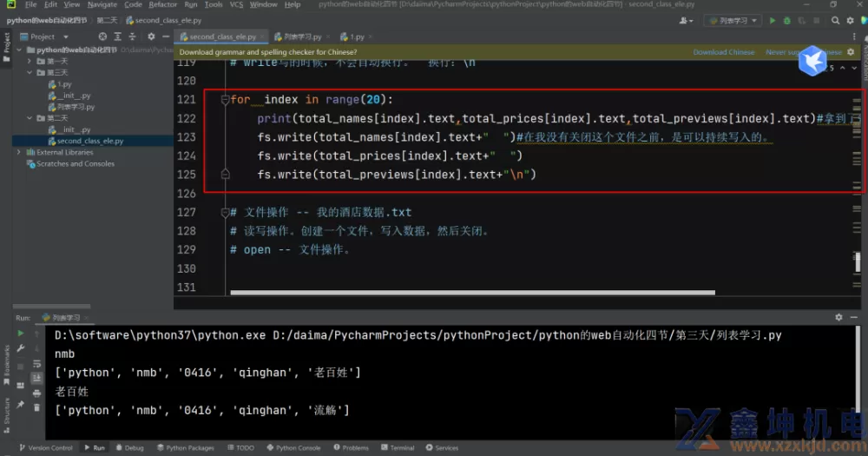Click the wrench icon in Run panel

(x=21, y=348)
